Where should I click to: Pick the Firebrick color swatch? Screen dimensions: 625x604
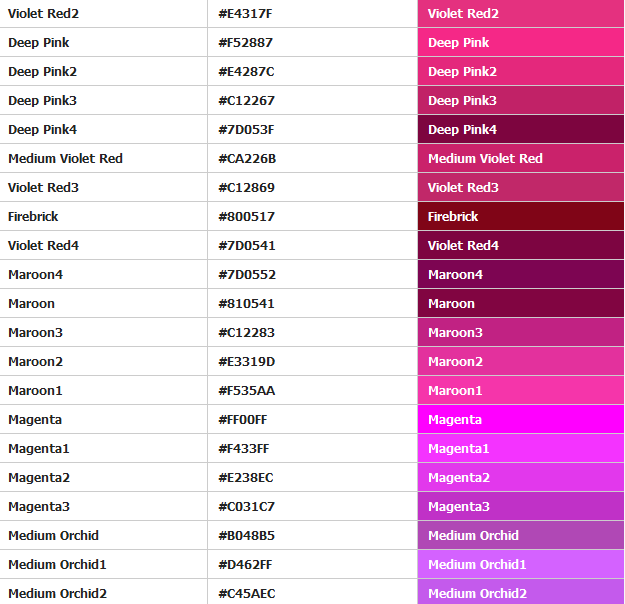(520, 217)
